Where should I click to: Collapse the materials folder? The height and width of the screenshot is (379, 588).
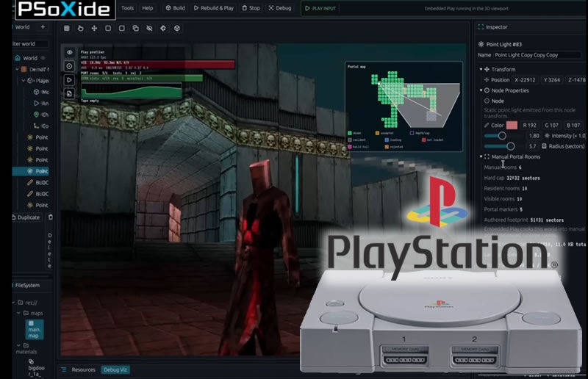pyautogui.click(x=19, y=345)
